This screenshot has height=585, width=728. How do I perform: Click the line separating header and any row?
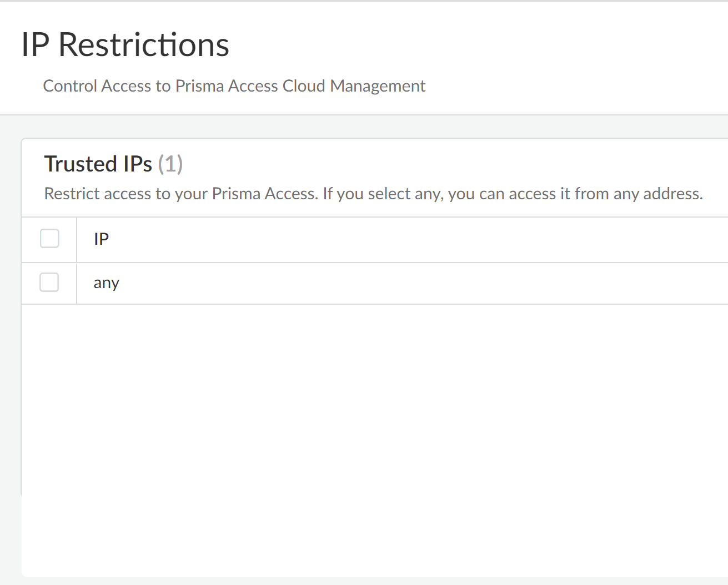click(x=372, y=263)
